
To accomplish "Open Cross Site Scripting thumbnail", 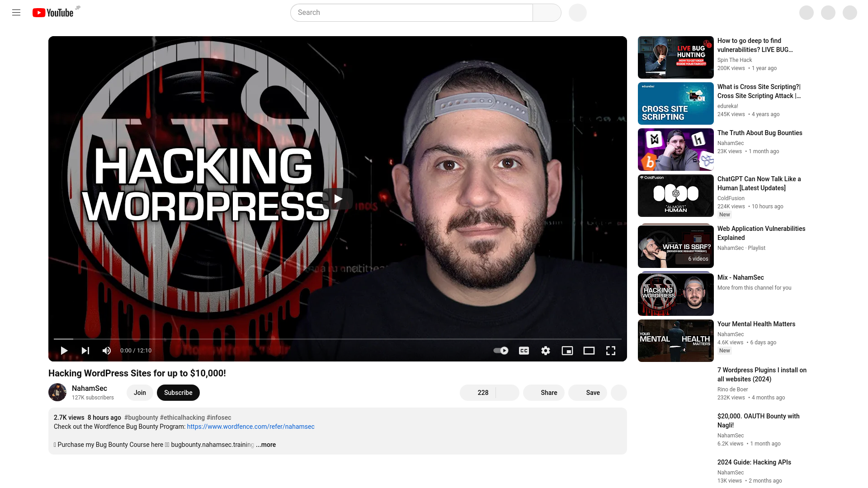I will [676, 103].
